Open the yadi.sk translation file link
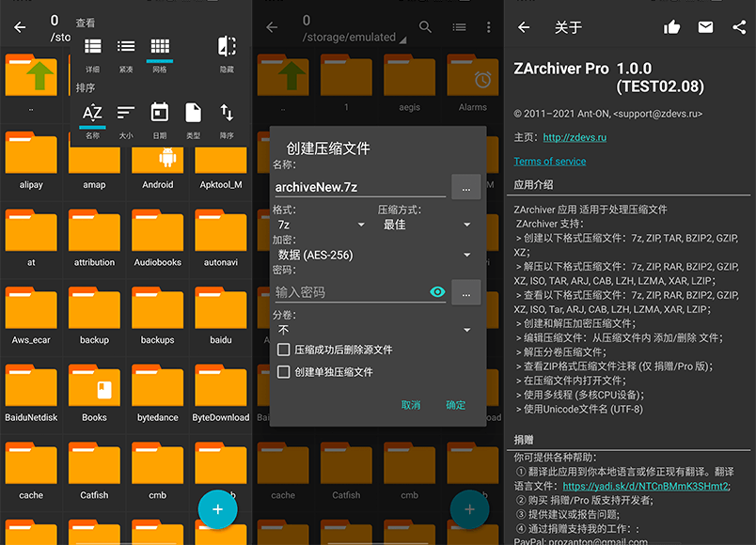Screen dimensions: 756x545 coord(646,486)
